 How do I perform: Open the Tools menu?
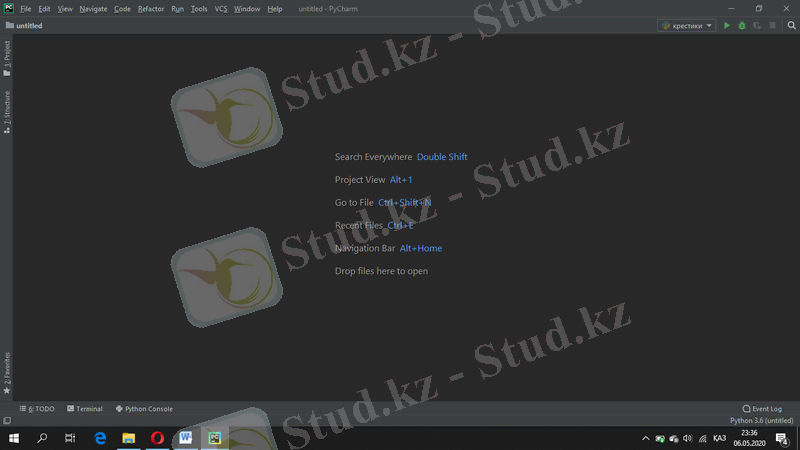[x=199, y=9]
